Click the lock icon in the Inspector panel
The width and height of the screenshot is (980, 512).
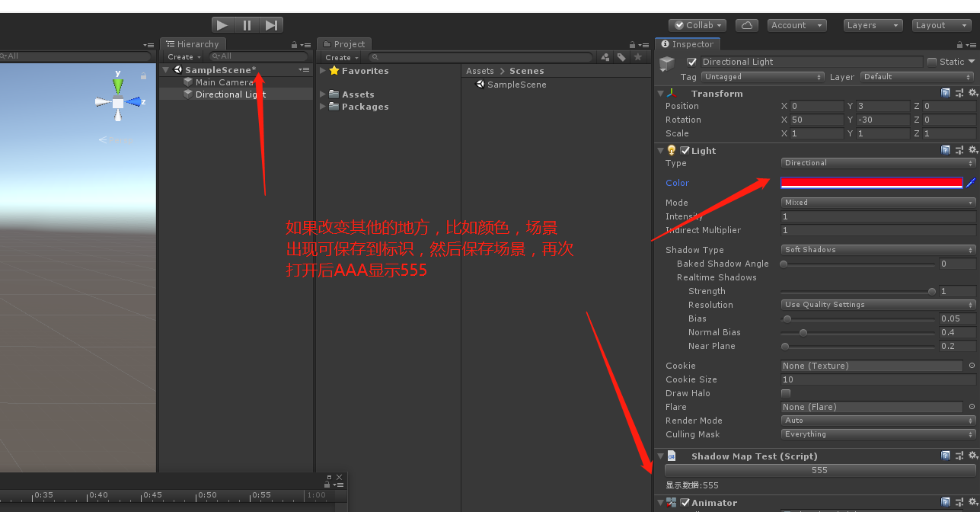tap(959, 43)
